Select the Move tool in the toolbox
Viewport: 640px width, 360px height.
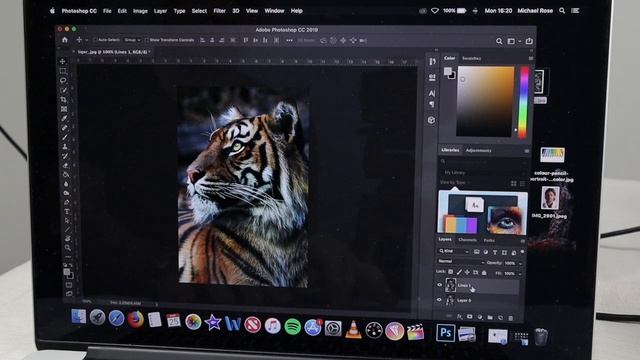point(62,61)
